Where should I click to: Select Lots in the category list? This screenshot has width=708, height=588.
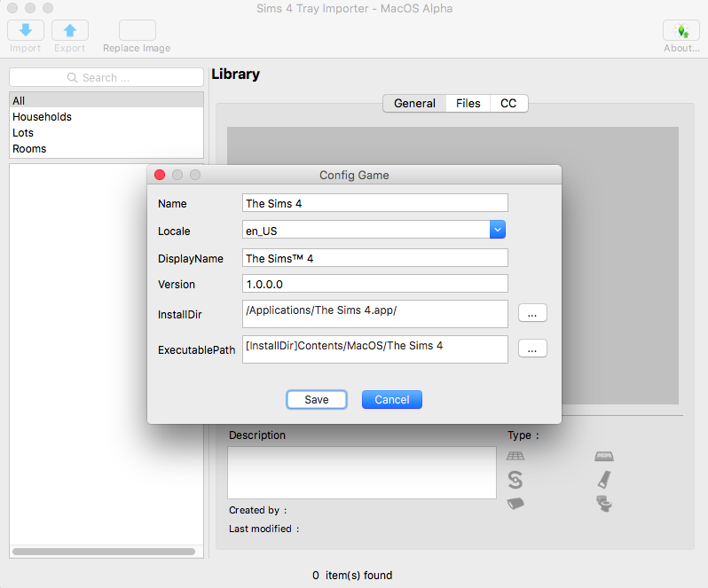[x=106, y=133]
